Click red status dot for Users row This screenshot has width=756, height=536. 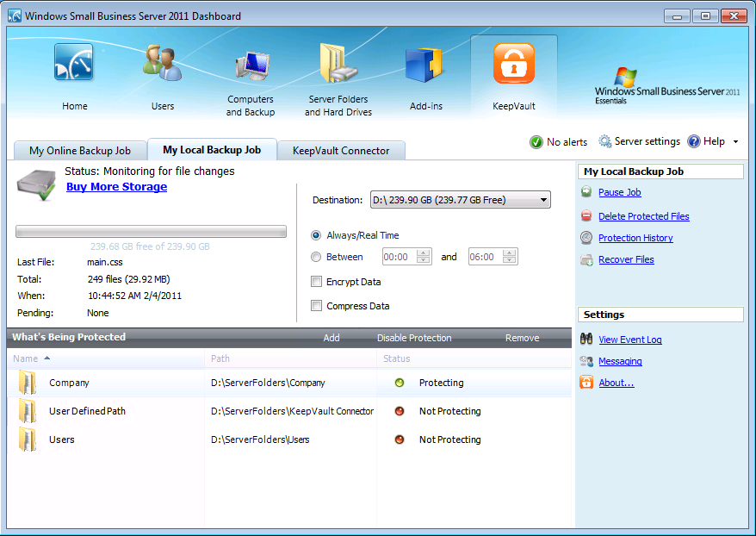(x=400, y=439)
